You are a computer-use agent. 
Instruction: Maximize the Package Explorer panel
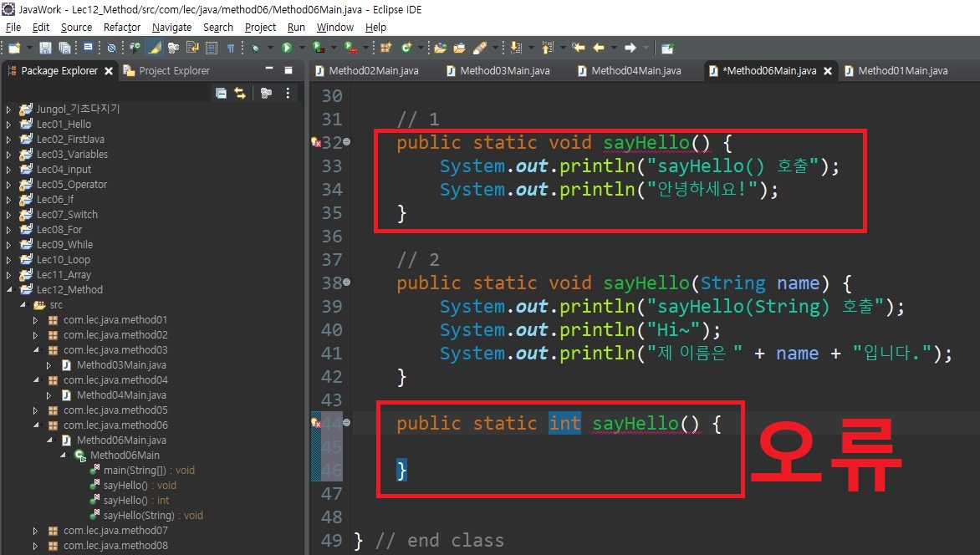(288, 70)
